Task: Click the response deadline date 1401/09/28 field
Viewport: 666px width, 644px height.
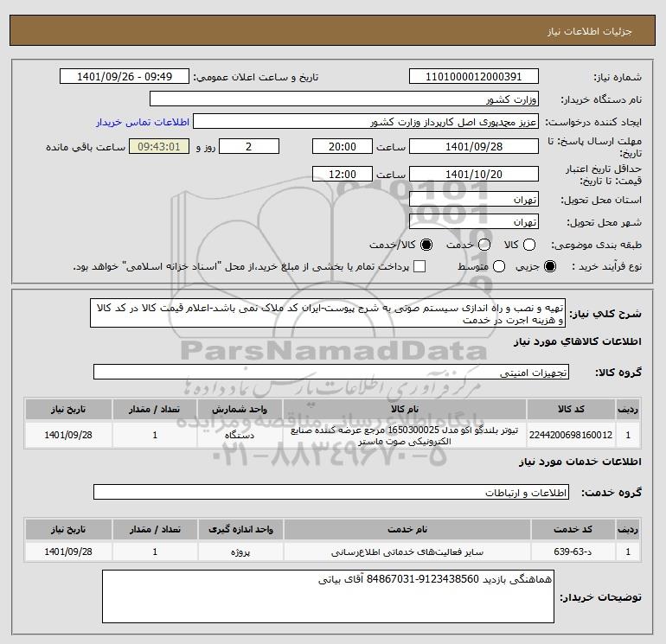Action: click(474, 146)
